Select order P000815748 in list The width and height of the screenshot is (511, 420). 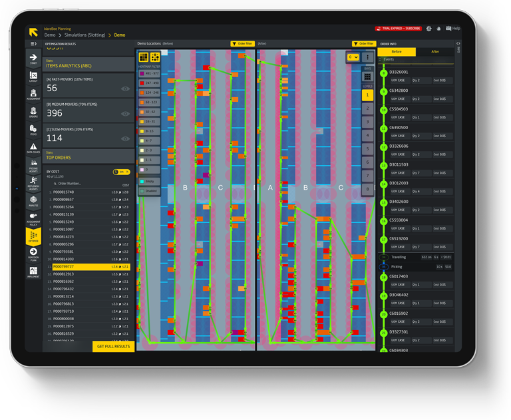[88, 192]
